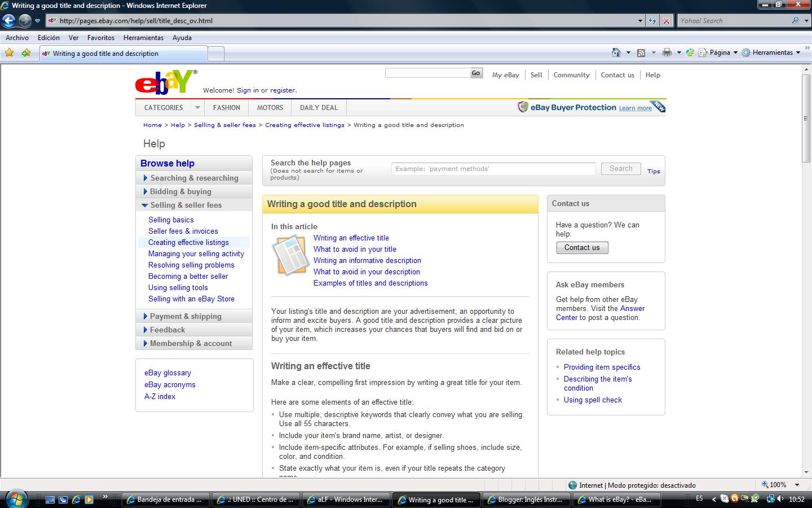Image resolution: width=812 pixels, height=508 pixels.
Task: Open Windows Media Player from Quick Launch
Action: (89, 500)
